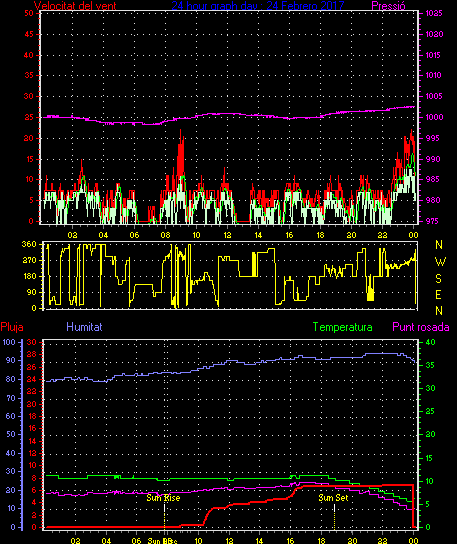Click the 'Velocitat del vent' title label

pyautogui.click(x=75, y=5)
